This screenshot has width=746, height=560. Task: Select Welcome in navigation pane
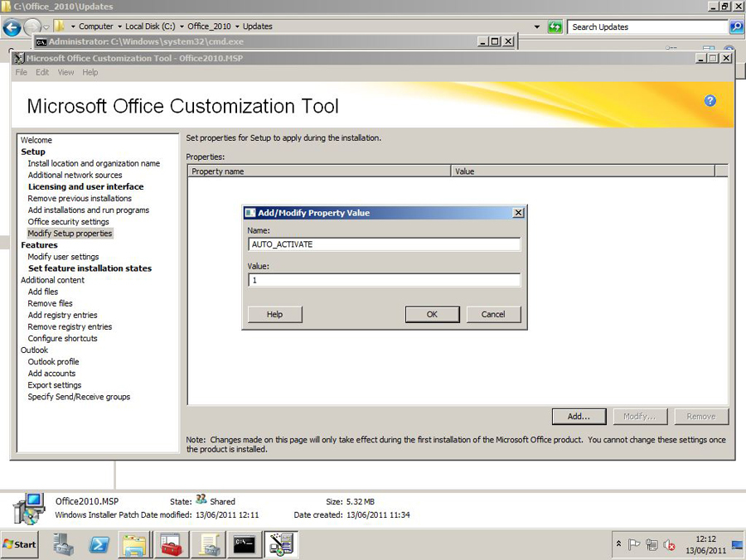[x=36, y=140]
